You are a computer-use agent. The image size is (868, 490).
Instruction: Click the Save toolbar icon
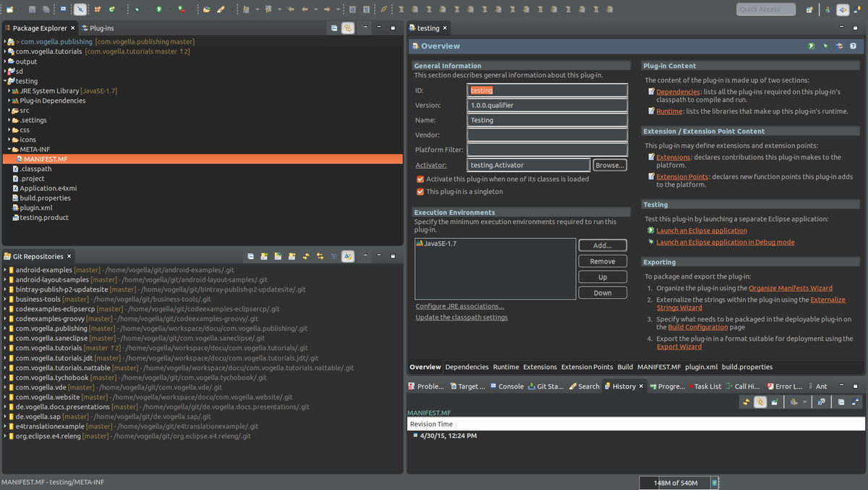(x=32, y=9)
